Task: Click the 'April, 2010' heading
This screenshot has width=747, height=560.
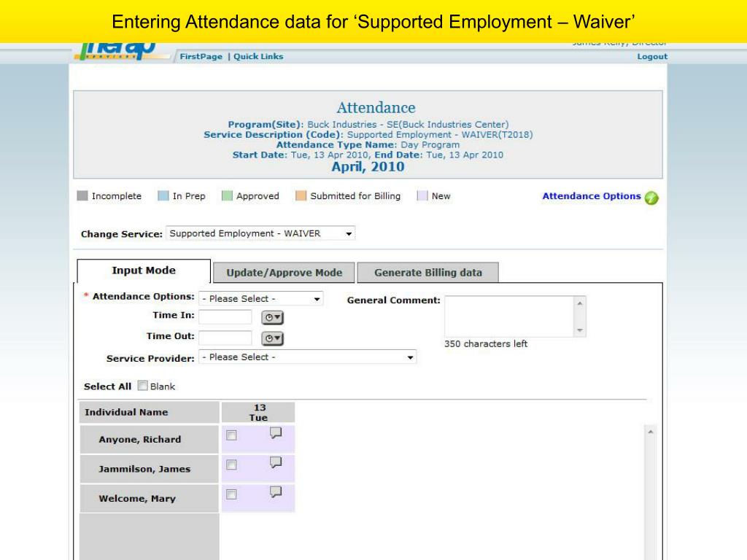Action: point(368,167)
